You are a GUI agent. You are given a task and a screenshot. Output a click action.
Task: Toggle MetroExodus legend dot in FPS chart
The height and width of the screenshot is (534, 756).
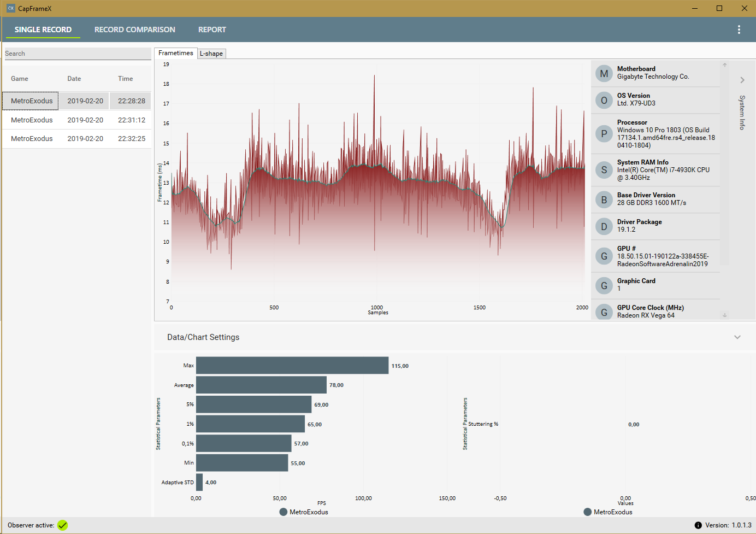[x=283, y=512]
